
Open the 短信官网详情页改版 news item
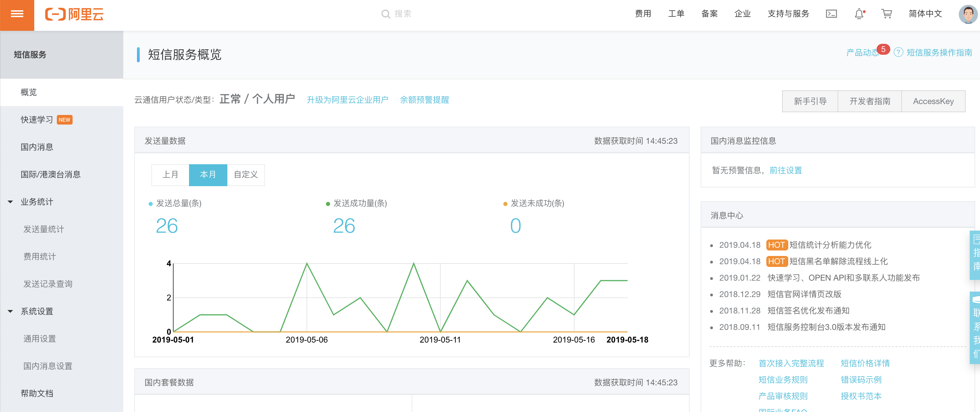point(804,294)
